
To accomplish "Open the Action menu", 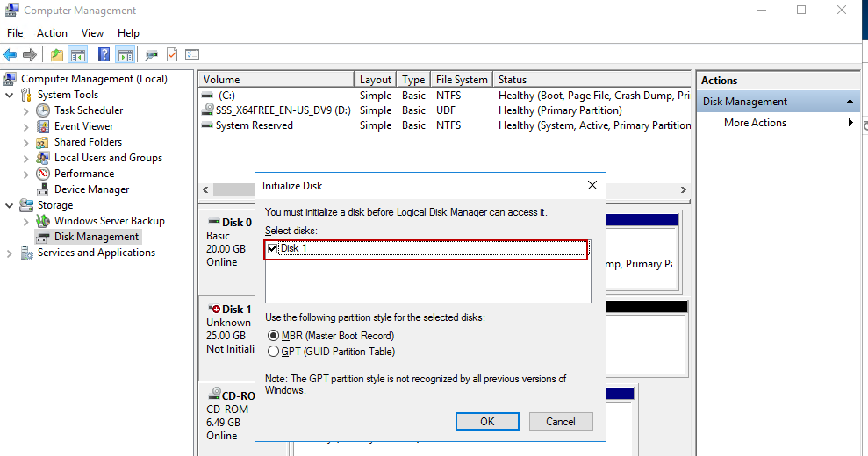I will pos(52,33).
